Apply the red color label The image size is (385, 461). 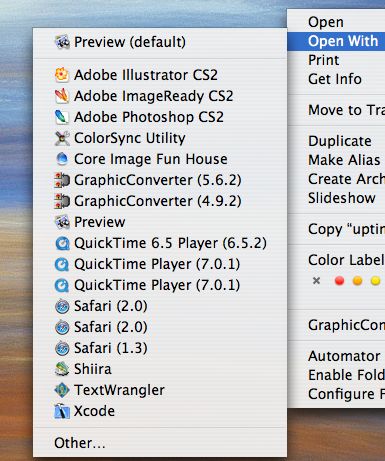(339, 281)
